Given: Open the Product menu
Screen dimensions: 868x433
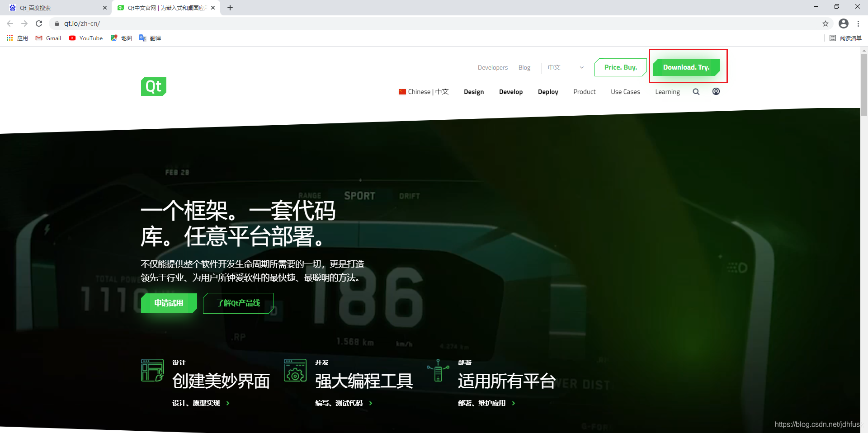Looking at the screenshot, I should [x=585, y=92].
